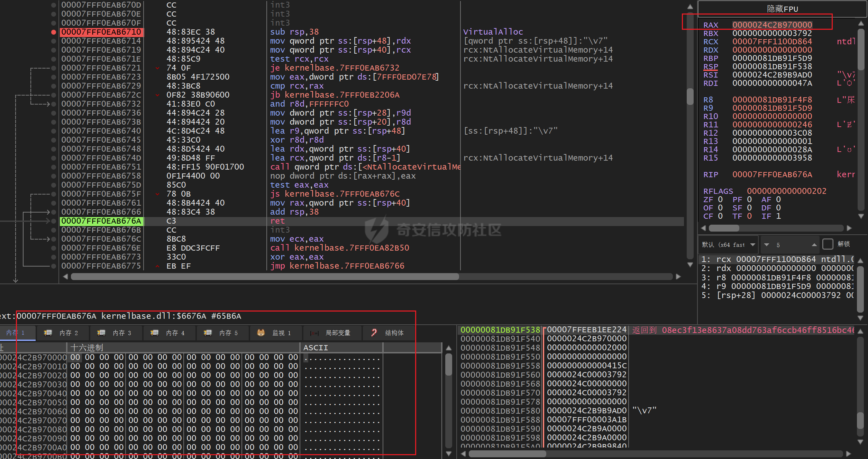The height and width of the screenshot is (459, 868).
Task: Click red breakpoint dot at 00007FFF0EAB6710
Action: coord(53,32)
